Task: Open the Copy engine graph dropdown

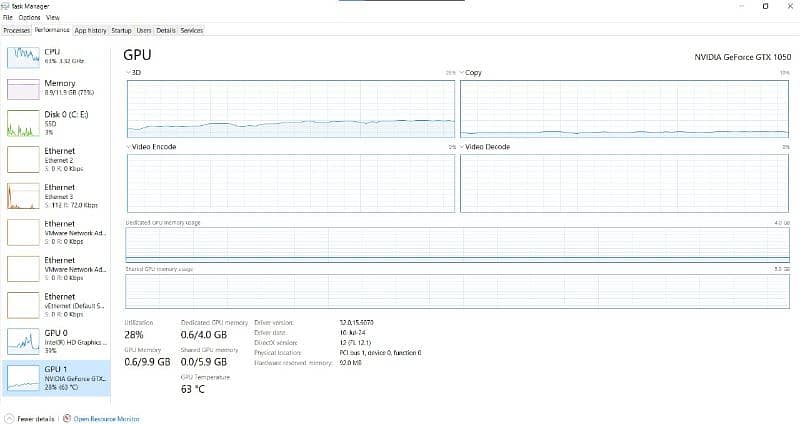Action: pos(462,73)
